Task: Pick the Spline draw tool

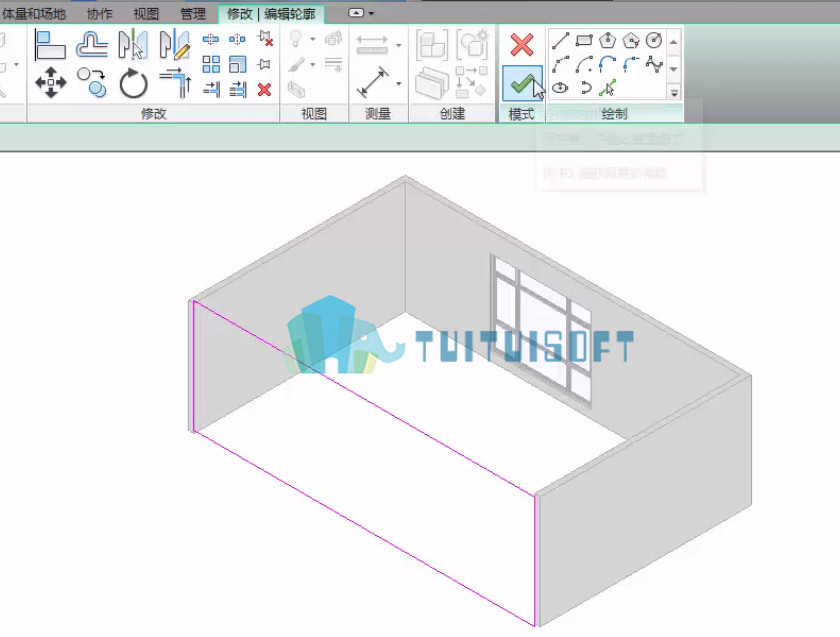Action: pos(654,65)
